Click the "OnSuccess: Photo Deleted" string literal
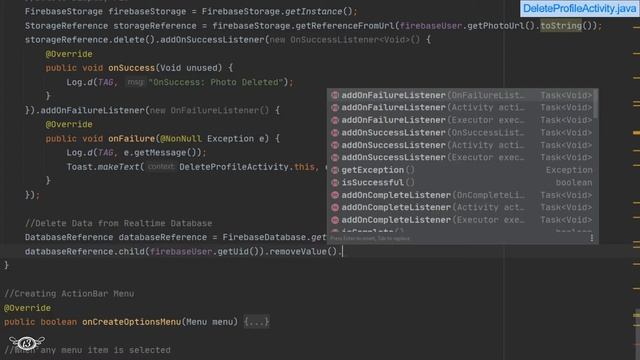This screenshot has width=640, height=360. pyautogui.click(x=216, y=82)
